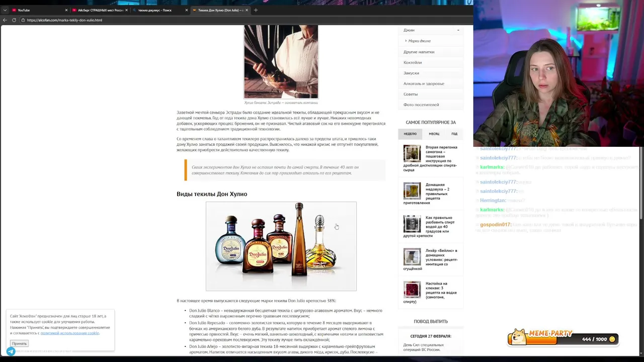Click Don Julio Reposado list item
The width and height of the screenshot is (644, 362).
pos(286,331)
